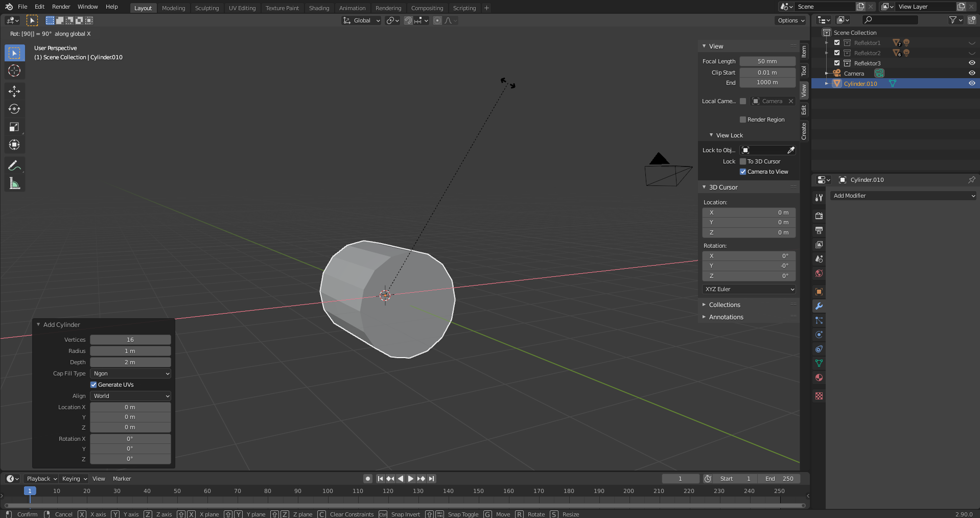980x518 pixels.
Task: Select the Move tool in the toolbar
Action: tap(14, 91)
